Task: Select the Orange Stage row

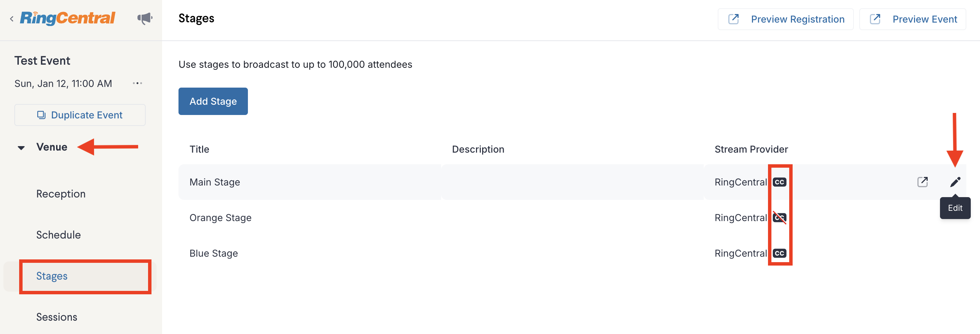Action: 221,218
